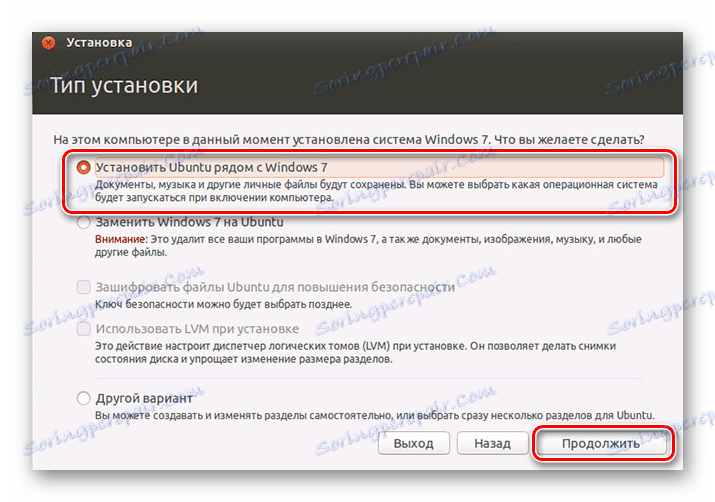Viewport: 715px width, 502px height.
Task: Click the Продолжить button
Action: click(x=601, y=443)
